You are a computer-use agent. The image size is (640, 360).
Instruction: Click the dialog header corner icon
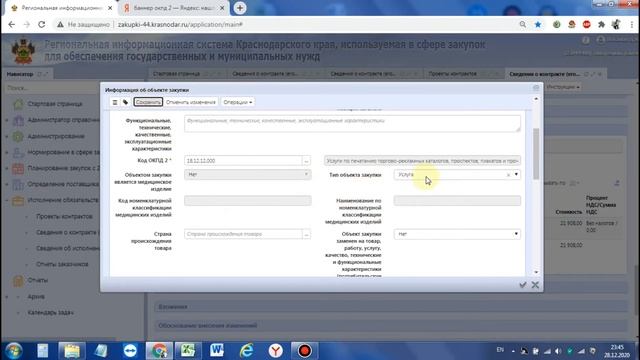coord(536,88)
